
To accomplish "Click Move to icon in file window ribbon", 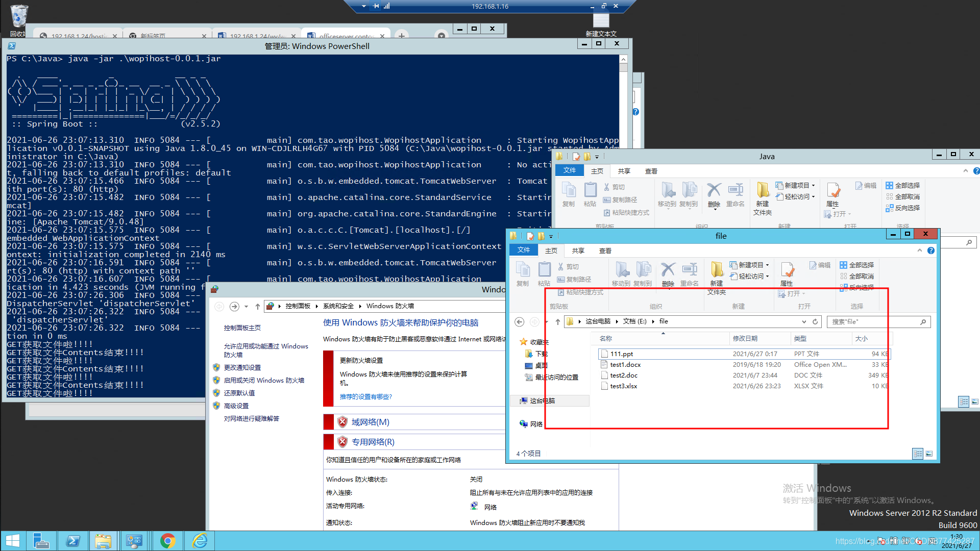I will pyautogui.click(x=621, y=274).
